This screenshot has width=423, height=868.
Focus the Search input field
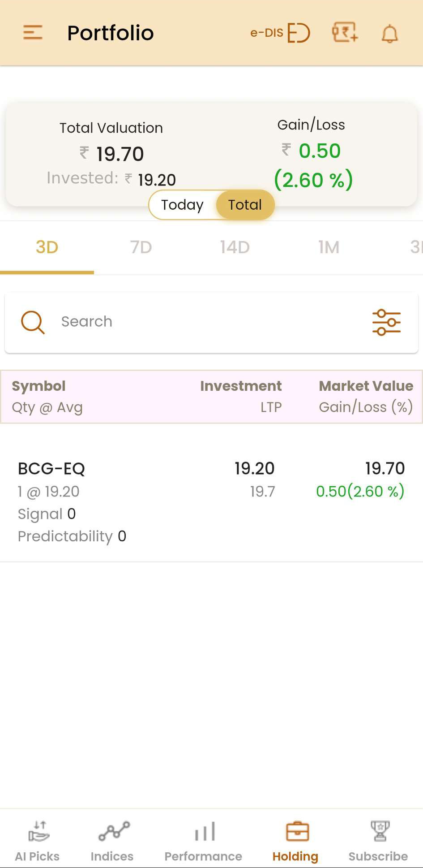tap(211, 322)
